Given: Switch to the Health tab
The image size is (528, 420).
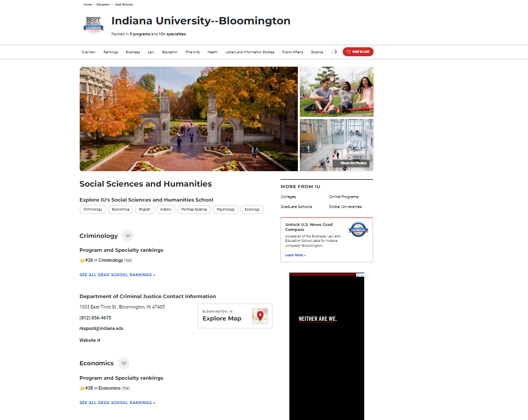Looking at the screenshot, I should pyautogui.click(x=212, y=52).
